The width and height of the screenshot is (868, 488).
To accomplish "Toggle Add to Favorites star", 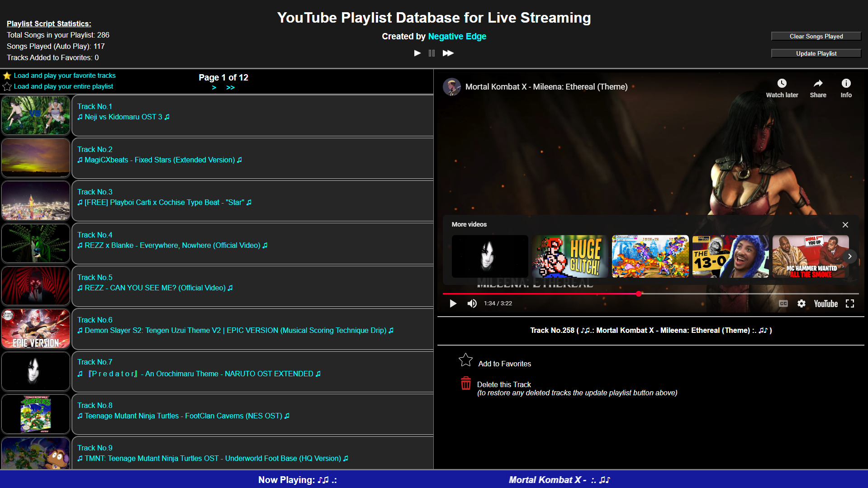I will click(465, 360).
